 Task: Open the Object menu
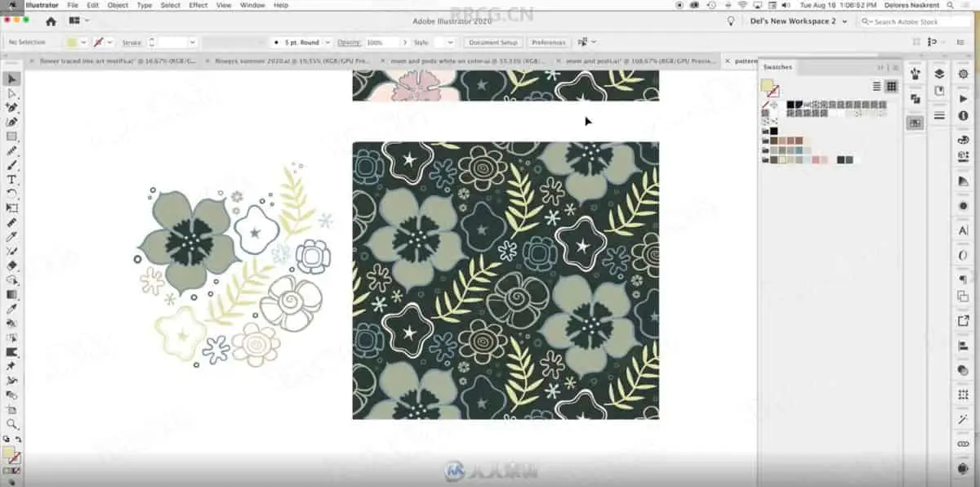(118, 5)
